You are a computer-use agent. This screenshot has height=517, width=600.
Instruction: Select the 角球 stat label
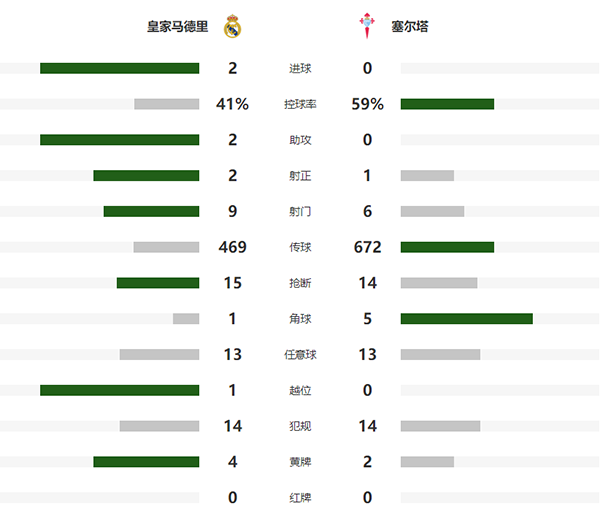(300, 319)
